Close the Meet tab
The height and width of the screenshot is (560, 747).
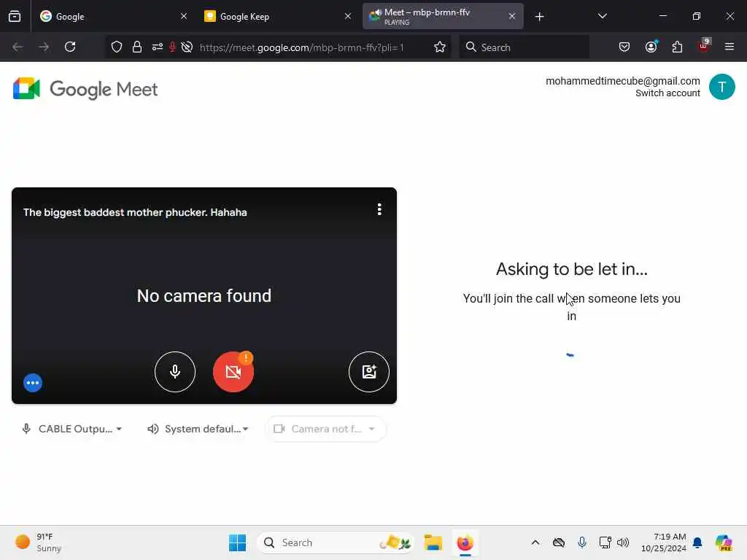click(512, 16)
